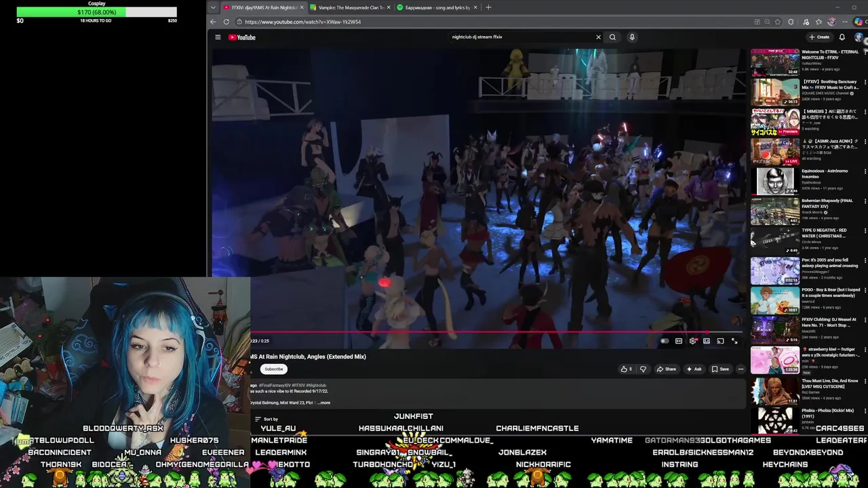Select the FFXIV djayYAMS YouTube tab
Screen dimensions: 868x488
pyautogui.click(x=263, y=7)
